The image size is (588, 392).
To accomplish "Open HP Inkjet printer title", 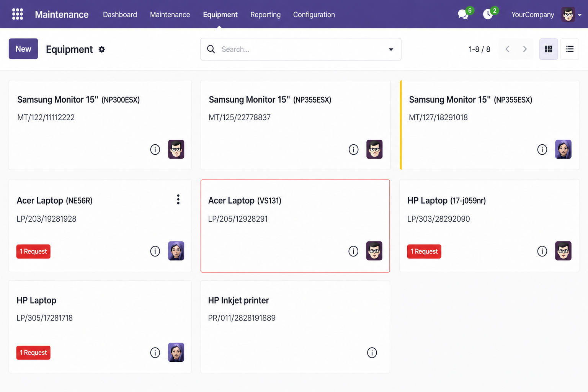I will point(238,301).
